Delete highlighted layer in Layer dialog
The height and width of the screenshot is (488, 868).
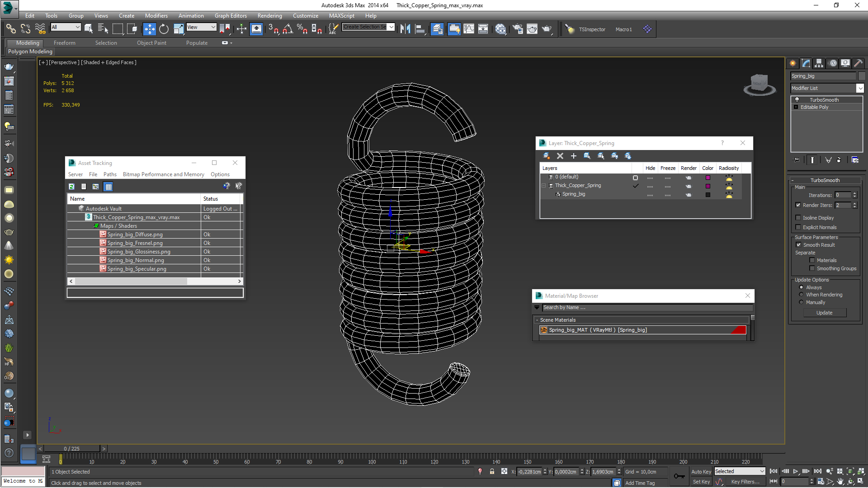click(560, 156)
